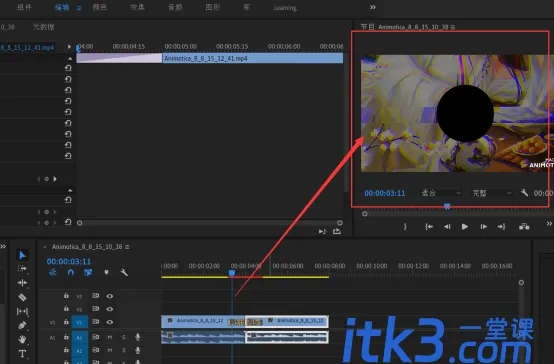Viewport: 554px width, 364px height.
Task: Step forward one frame
Action: click(x=484, y=227)
